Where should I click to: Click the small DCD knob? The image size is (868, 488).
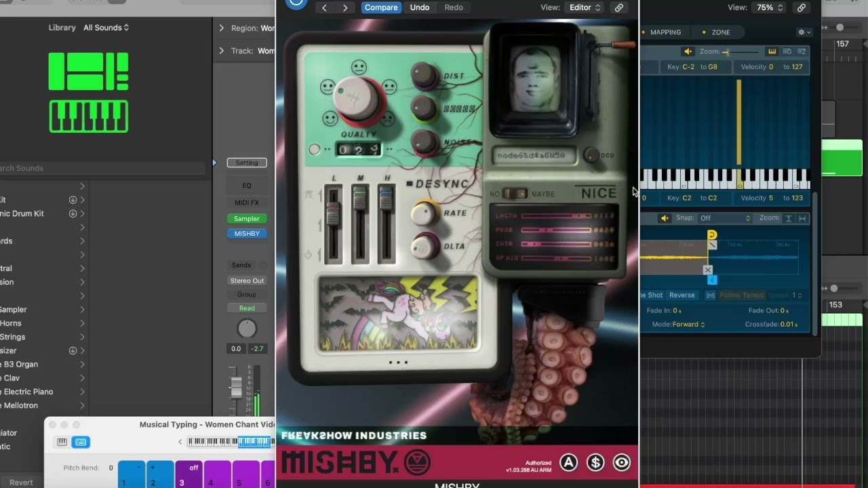tap(591, 155)
